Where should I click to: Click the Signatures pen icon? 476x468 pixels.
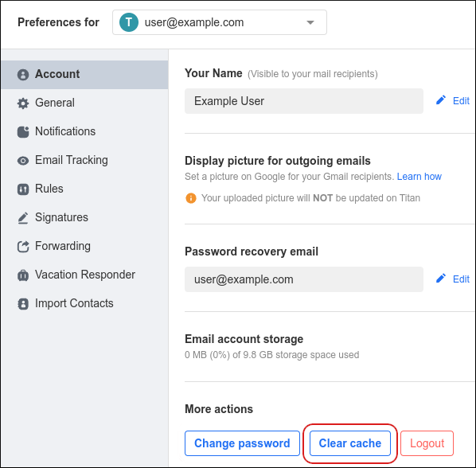pyautogui.click(x=23, y=218)
